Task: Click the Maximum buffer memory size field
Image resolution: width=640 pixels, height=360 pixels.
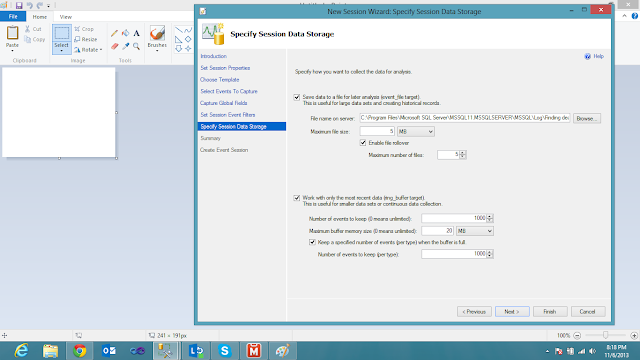Action: [x=437, y=231]
